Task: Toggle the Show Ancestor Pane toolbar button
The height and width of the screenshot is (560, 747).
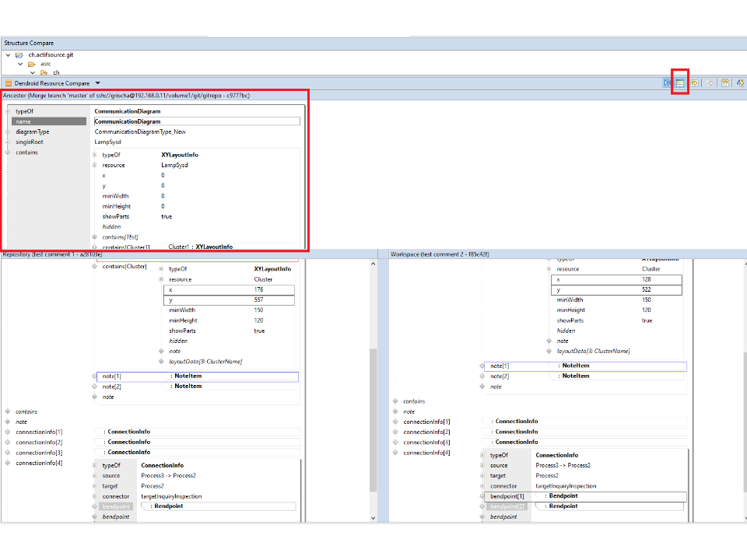Action: tap(679, 83)
